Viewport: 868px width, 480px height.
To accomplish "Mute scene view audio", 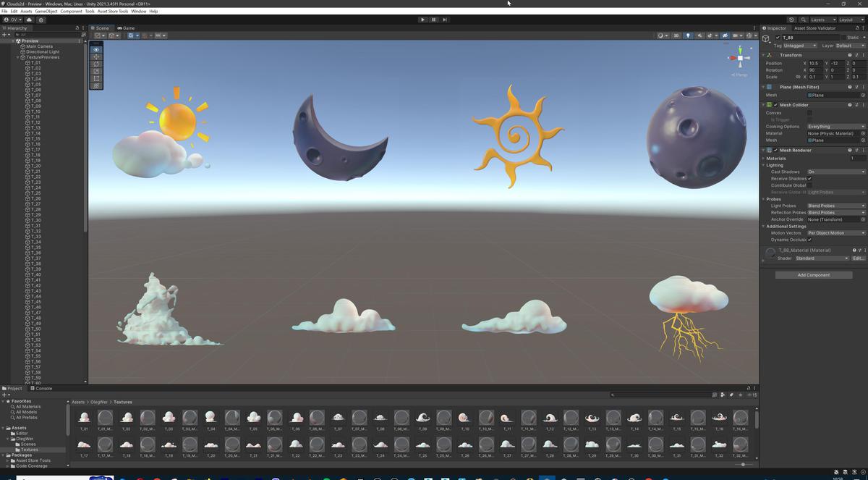I will [700, 35].
